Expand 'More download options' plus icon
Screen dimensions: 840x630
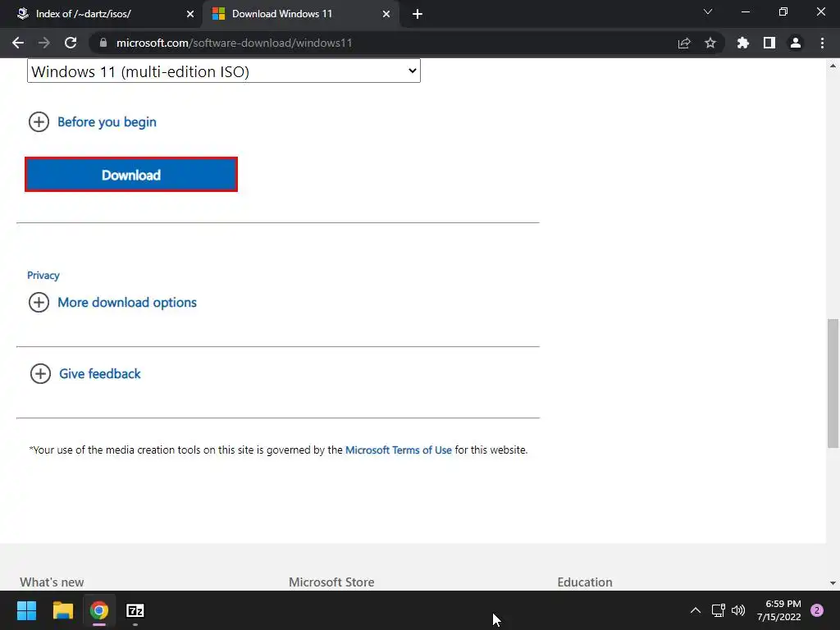pos(39,302)
